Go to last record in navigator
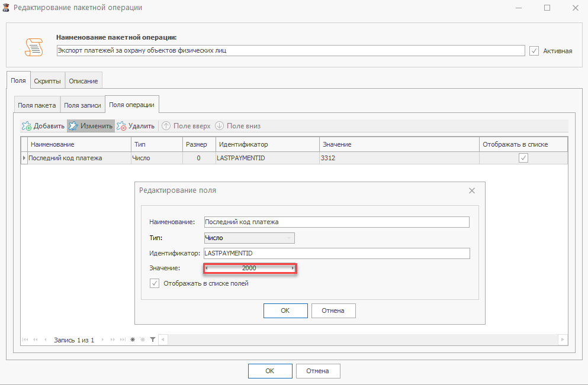 pyautogui.click(x=123, y=339)
